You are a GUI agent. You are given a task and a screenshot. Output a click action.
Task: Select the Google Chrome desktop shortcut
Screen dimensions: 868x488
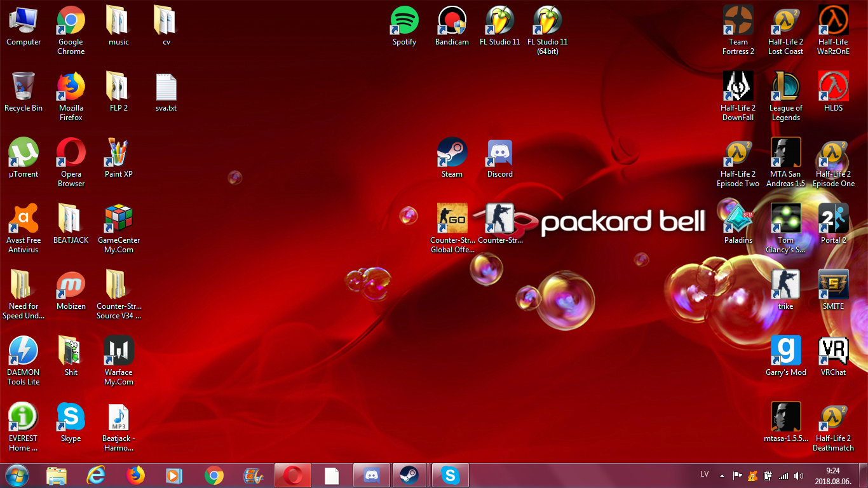tap(71, 30)
